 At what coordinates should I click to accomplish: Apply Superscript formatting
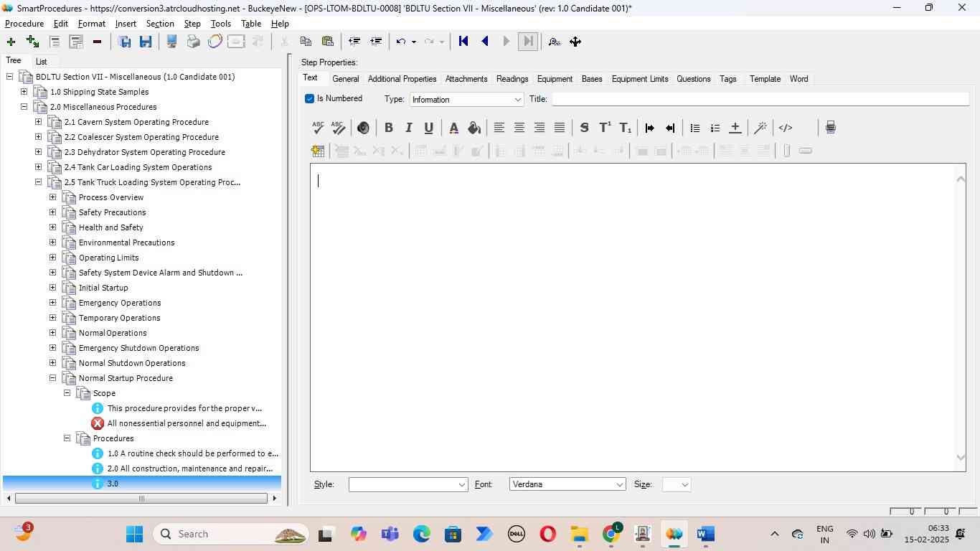point(605,128)
